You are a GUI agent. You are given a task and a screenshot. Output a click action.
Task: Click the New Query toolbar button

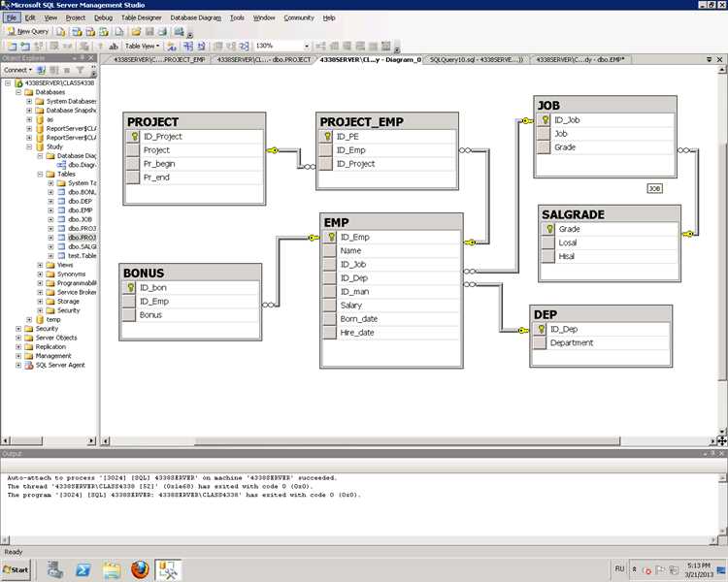click(x=28, y=32)
